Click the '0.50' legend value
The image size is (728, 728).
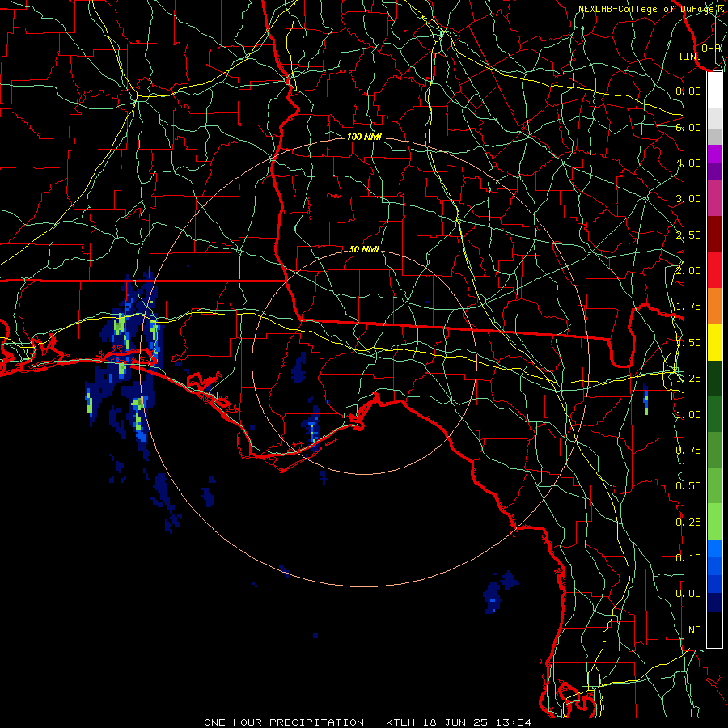coord(688,486)
